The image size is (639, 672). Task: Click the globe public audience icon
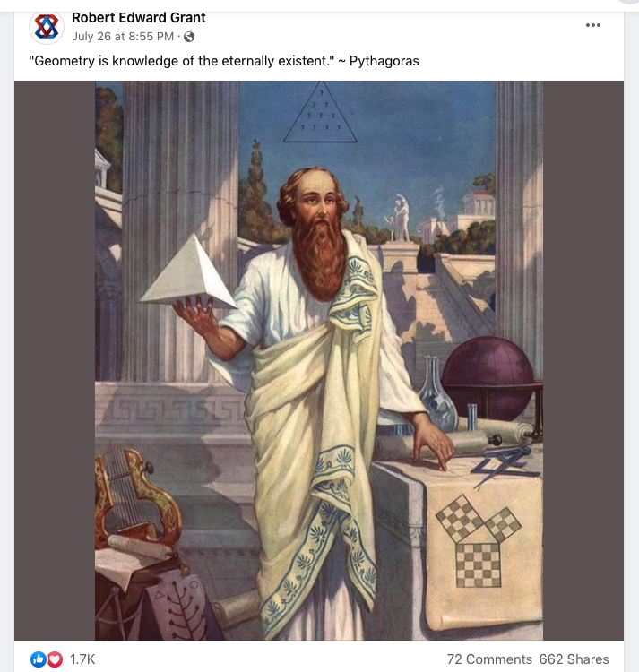pos(189,38)
